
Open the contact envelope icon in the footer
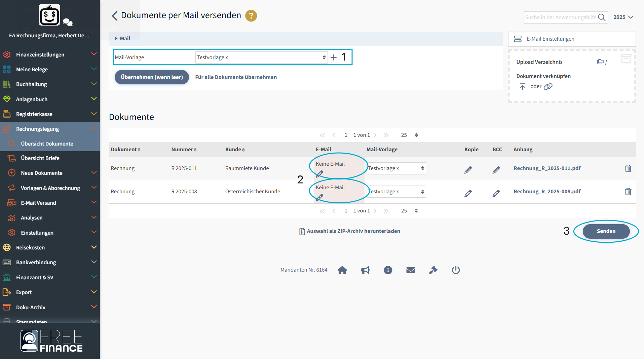click(410, 270)
